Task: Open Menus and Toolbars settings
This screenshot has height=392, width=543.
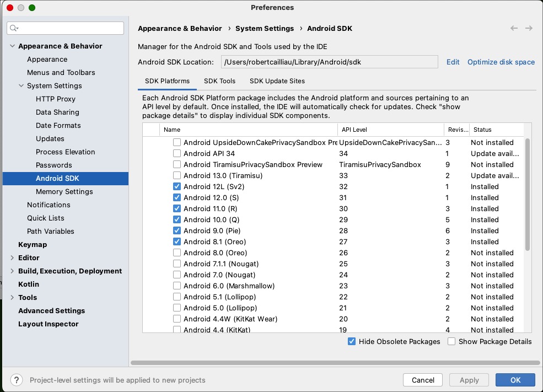Action: pyautogui.click(x=61, y=72)
